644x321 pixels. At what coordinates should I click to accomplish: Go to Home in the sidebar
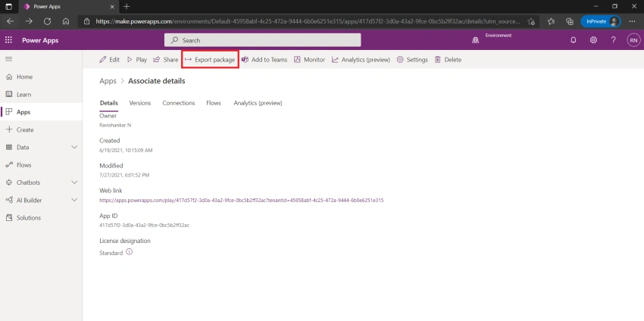[41, 76]
